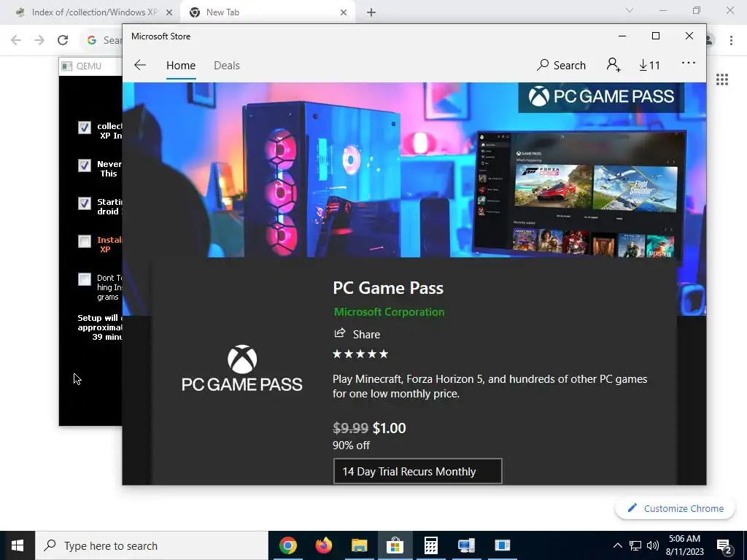Click Chrome back arrow
This screenshot has height=560, width=747.
coord(16,40)
